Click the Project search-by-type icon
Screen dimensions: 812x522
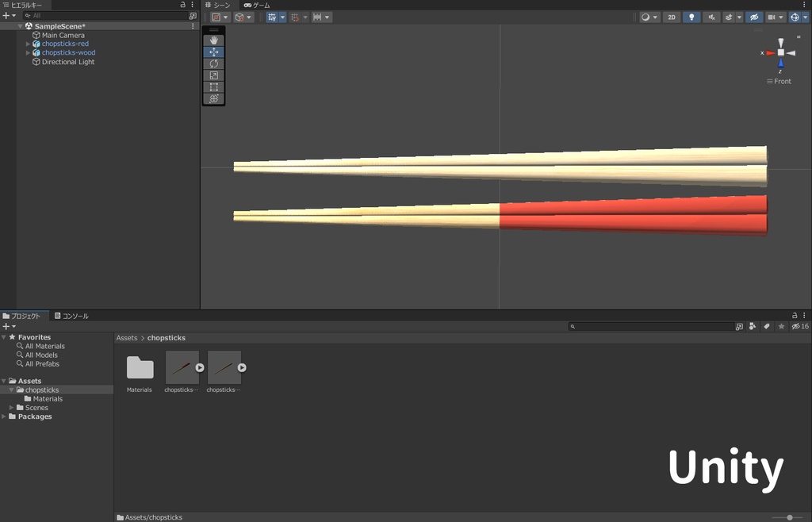point(753,326)
